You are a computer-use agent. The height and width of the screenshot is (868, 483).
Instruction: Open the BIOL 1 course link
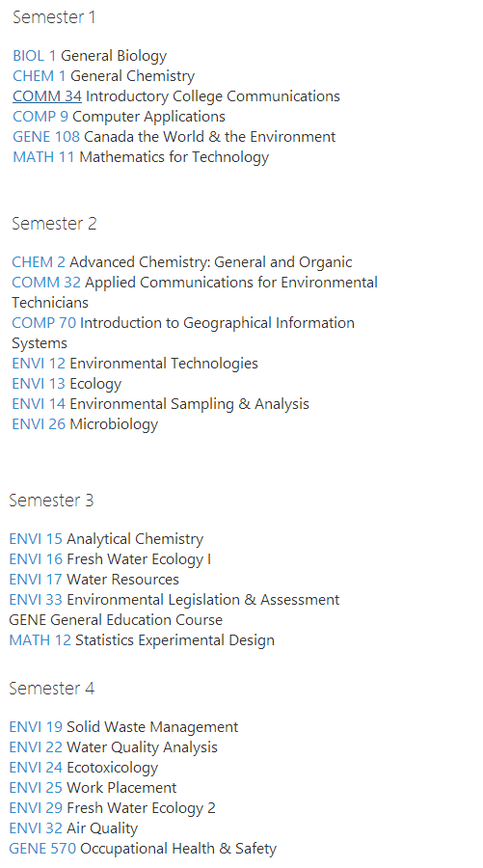pos(35,56)
